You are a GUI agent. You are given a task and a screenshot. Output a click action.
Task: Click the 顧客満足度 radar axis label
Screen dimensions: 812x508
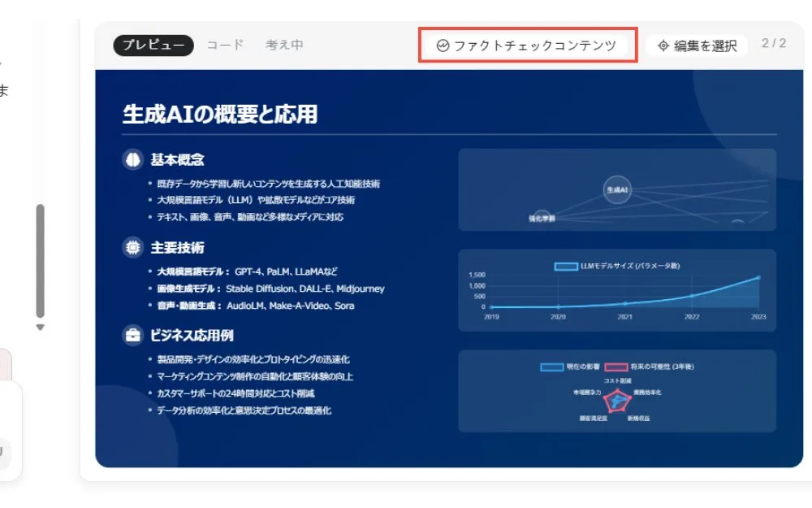tap(594, 419)
